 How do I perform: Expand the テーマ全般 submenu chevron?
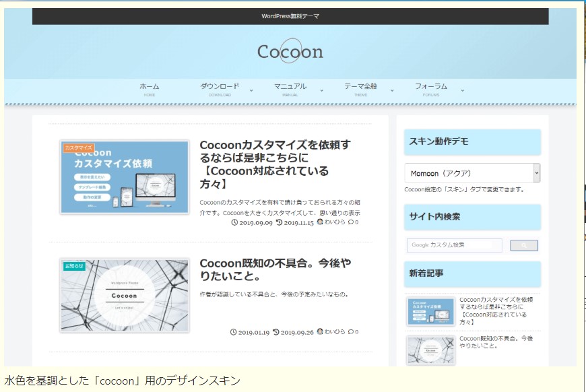click(x=392, y=90)
